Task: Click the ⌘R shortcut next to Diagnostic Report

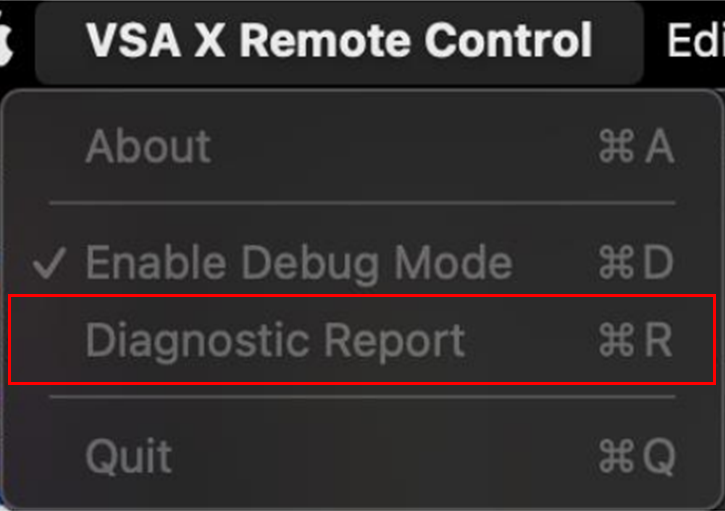Action: [x=635, y=340]
